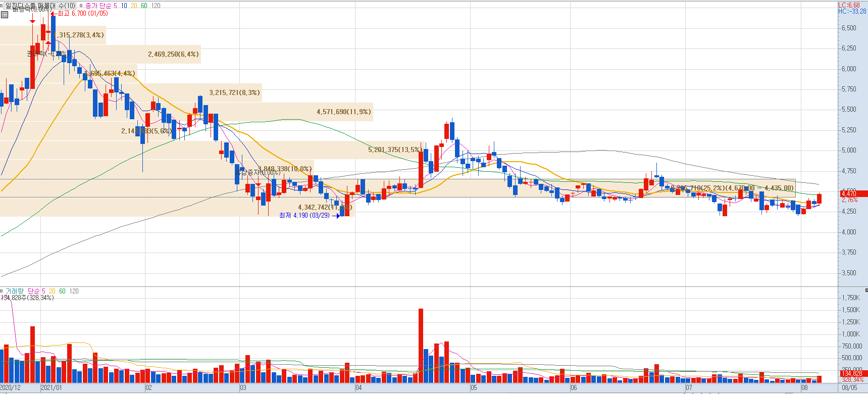This screenshot has height=394, width=868.
Task: Click the 05 month date axis label
Action: point(474,388)
